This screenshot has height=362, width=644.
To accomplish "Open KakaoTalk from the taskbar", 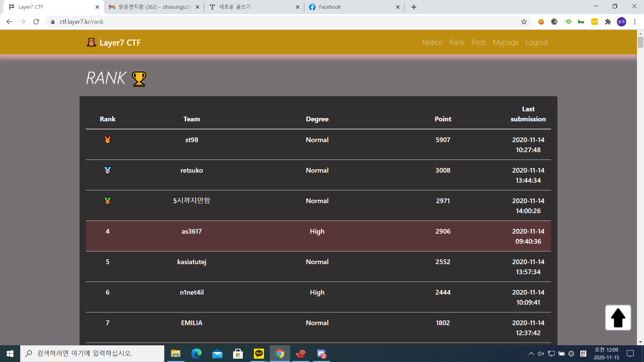I will (259, 354).
